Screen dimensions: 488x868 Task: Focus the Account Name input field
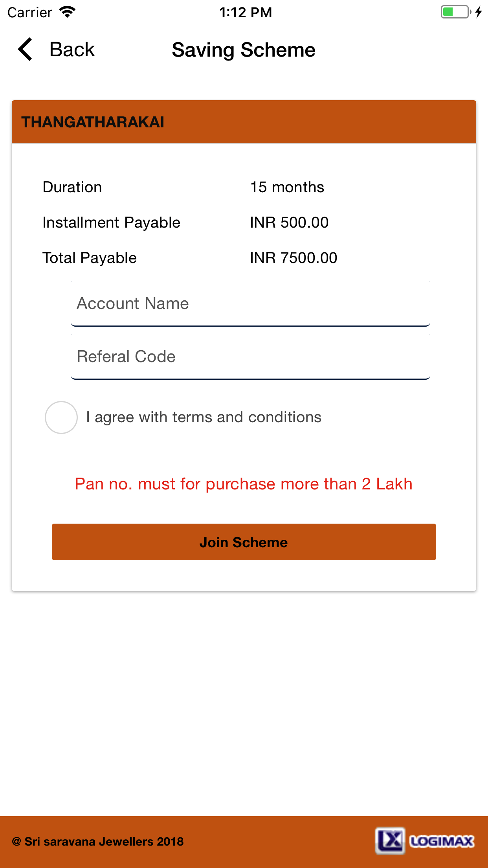[250, 304]
